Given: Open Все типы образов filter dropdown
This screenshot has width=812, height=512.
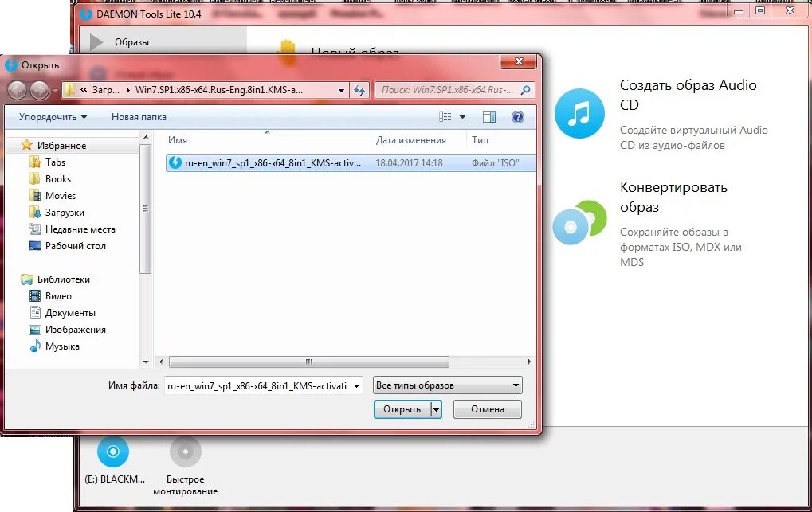Looking at the screenshot, I should coord(447,385).
